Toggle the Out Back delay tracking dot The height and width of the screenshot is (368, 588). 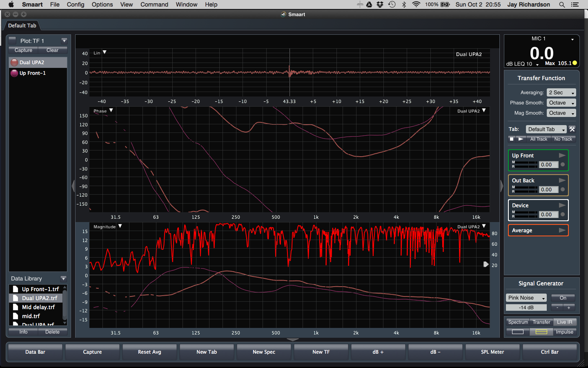click(x=563, y=189)
